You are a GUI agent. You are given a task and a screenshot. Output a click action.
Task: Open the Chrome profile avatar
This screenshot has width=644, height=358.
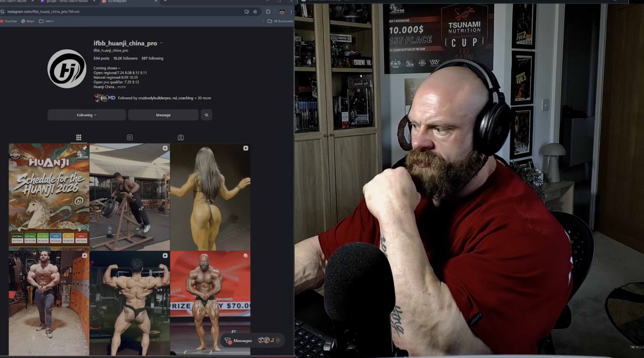click(282, 11)
